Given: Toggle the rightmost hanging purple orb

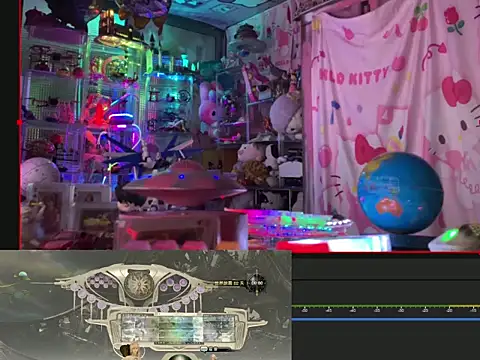Looking at the screenshot, I should [x=200, y=289].
